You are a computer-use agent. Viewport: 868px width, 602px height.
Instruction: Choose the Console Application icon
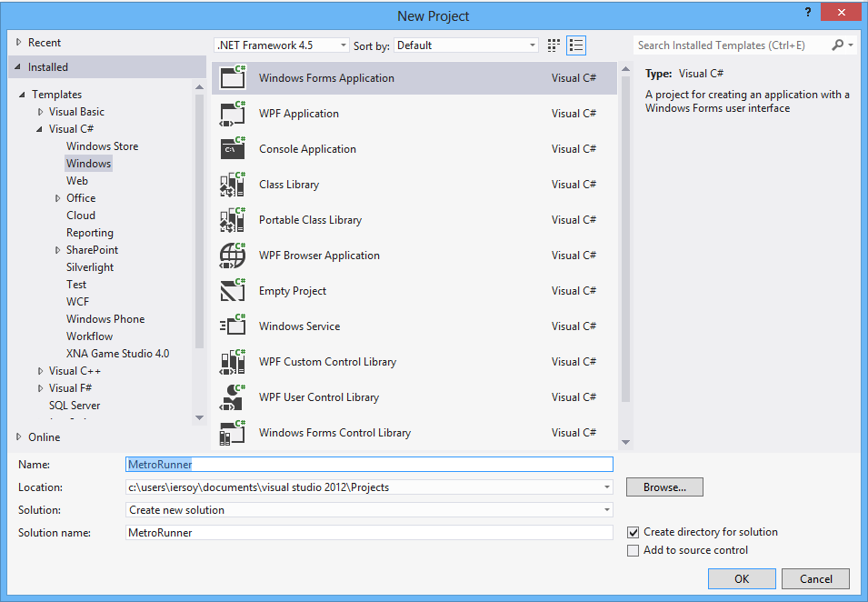tap(233, 149)
